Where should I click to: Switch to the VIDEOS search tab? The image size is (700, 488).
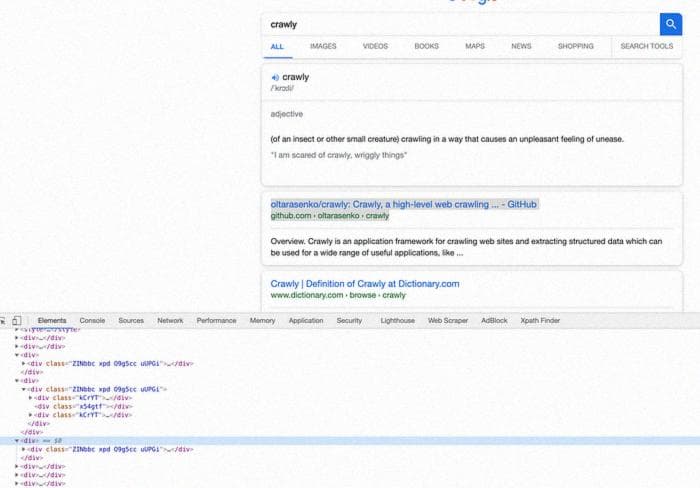375,46
